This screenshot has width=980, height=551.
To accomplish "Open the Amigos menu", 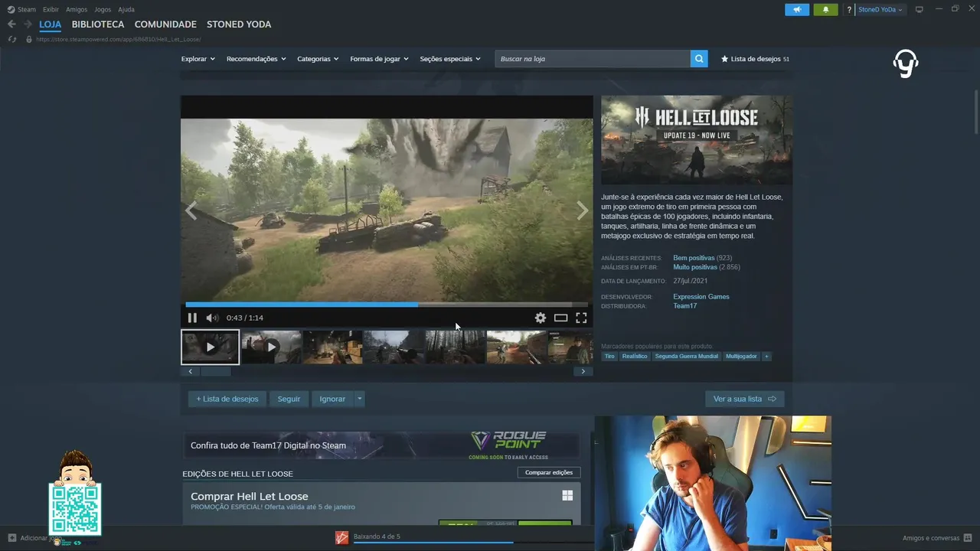I will (77, 9).
